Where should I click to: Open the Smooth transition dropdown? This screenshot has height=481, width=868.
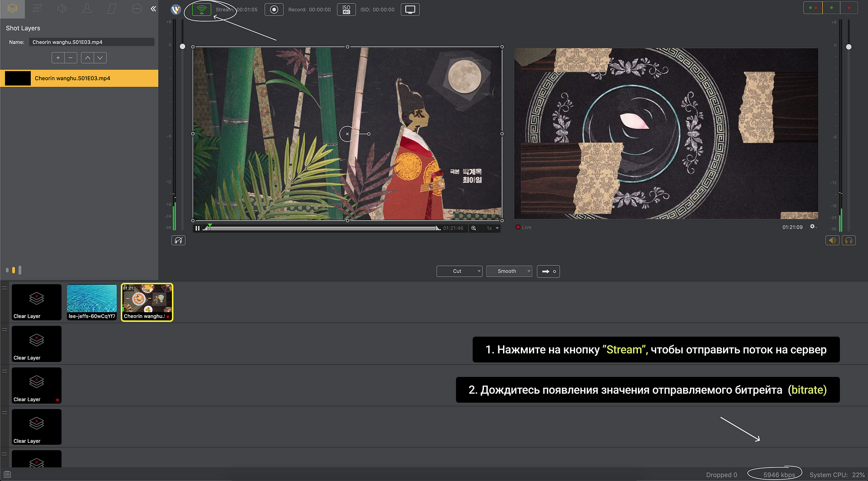pos(509,271)
